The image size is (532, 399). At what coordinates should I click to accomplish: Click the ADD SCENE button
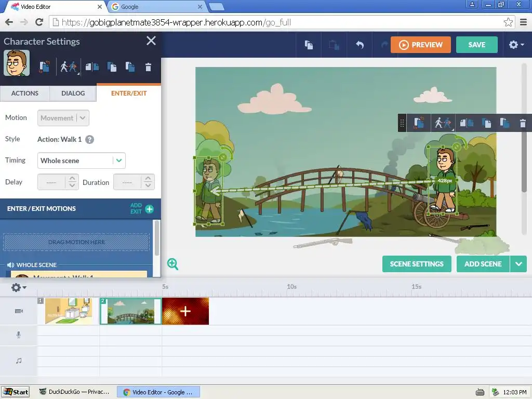(x=483, y=264)
